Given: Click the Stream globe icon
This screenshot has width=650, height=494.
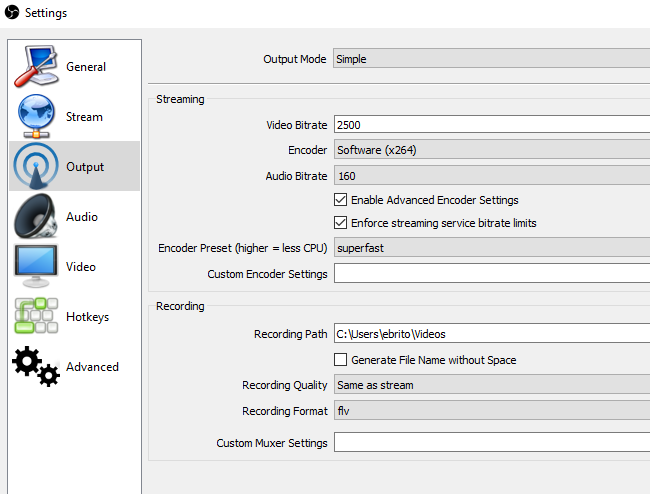Looking at the screenshot, I should (35, 117).
